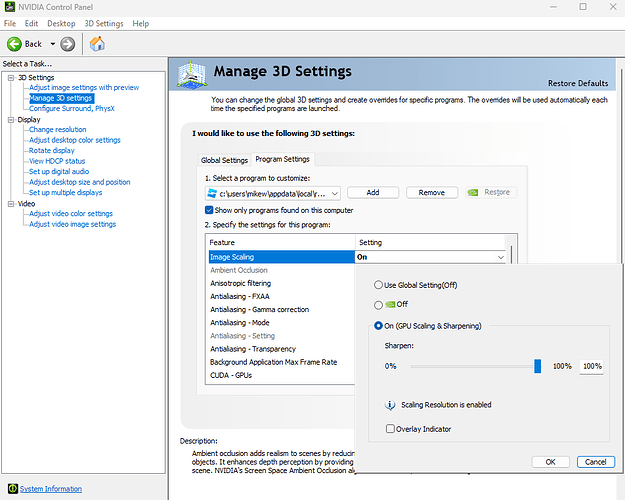Enable the Overlay Indicator checkbox

click(390, 429)
